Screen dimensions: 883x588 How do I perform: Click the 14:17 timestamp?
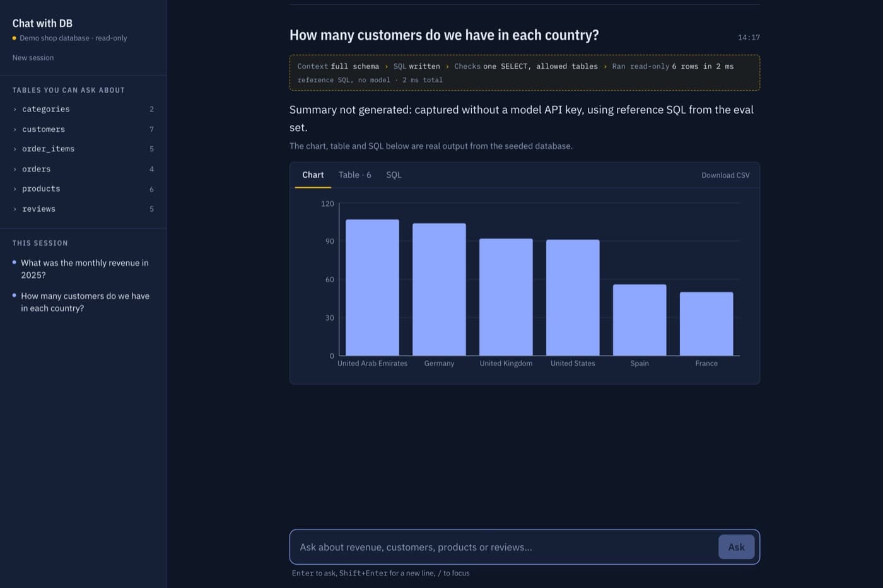click(749, 37)
